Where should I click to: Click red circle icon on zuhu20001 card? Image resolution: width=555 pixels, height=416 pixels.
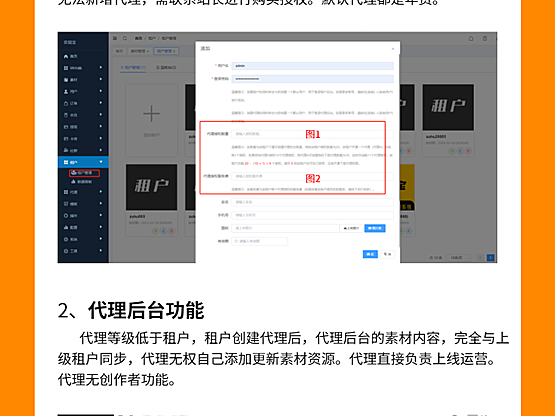468,151
